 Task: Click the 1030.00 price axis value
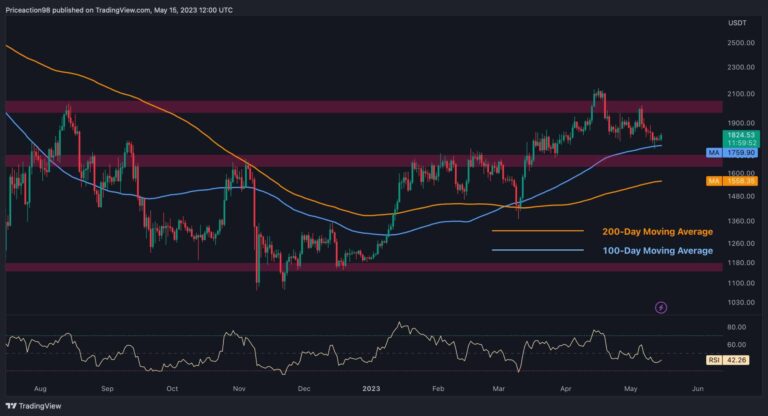click(x=741, y=302)
